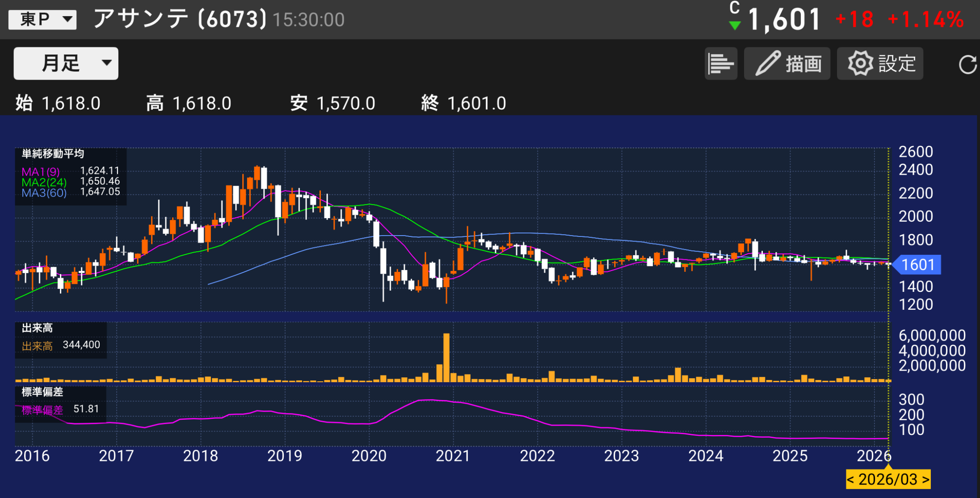Click the 2020 year label on axis
The image size is (980, 498).
pyautogui.click(x=369, y=456)
